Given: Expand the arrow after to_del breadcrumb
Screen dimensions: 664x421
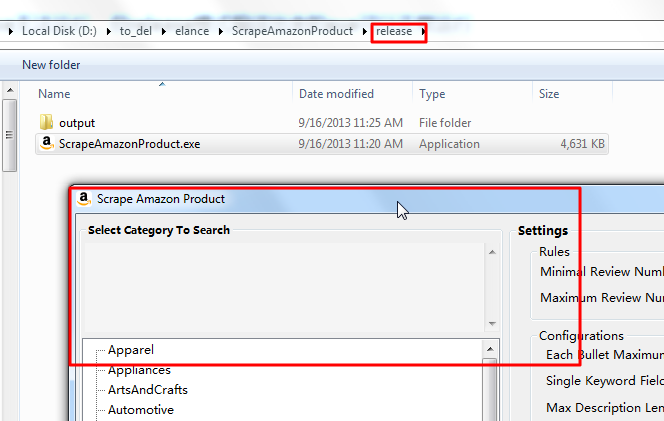Looking at the screenshot, I should pyautogui.click(x=164, y=31).
